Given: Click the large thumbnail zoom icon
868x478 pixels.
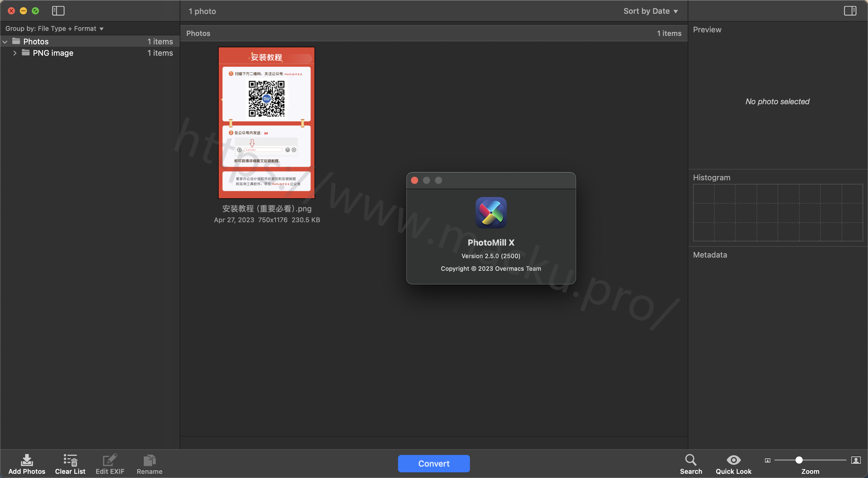Looking at the screenshot, I should pos(856,460).
